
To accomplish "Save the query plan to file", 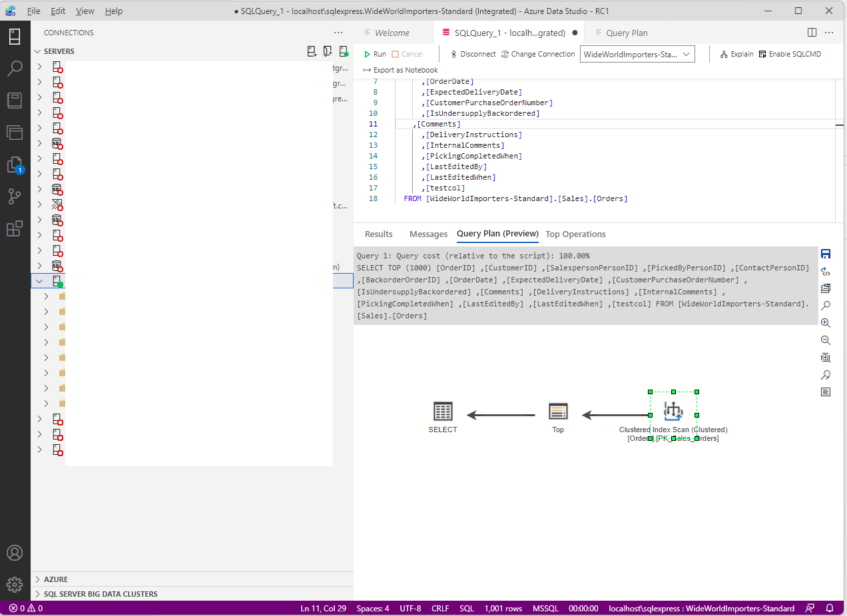I will point(826,254).
